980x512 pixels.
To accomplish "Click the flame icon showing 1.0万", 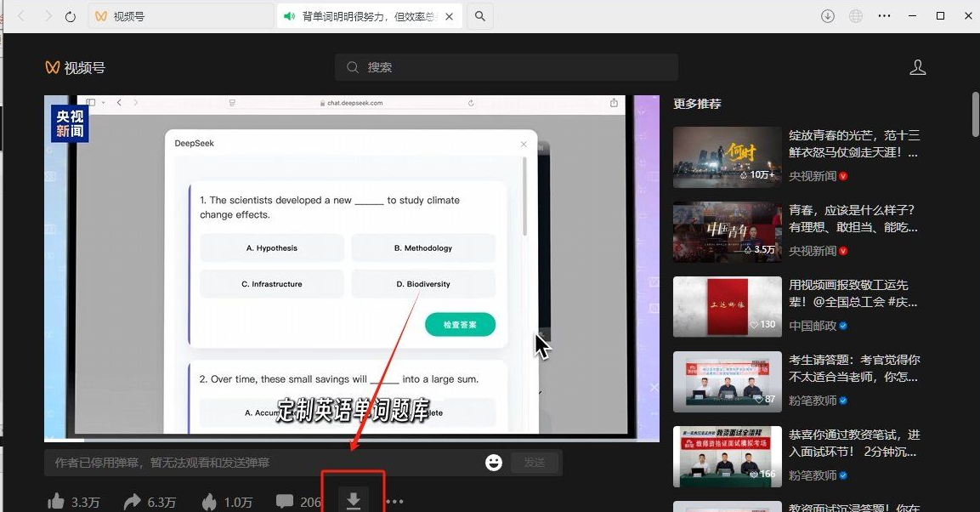I will pyautogui.click(x=209, y=502).
